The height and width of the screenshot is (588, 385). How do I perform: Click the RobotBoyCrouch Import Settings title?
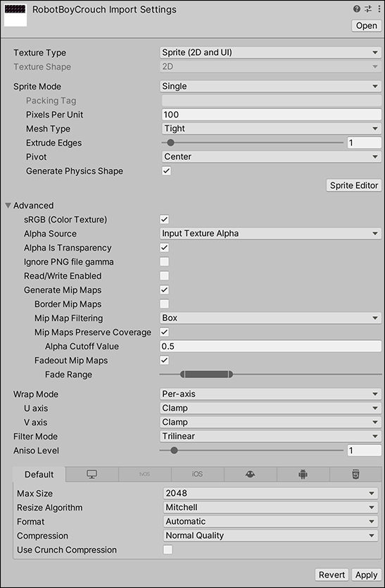(x=104, y=10)
